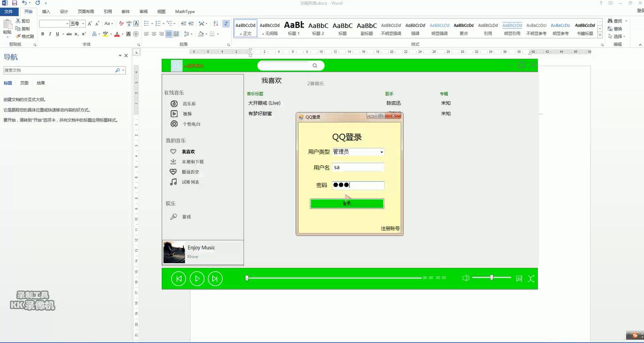The image size is (644, 343).
Task: Apply the 标题 1 style
Action: click(x=294, y=28)
